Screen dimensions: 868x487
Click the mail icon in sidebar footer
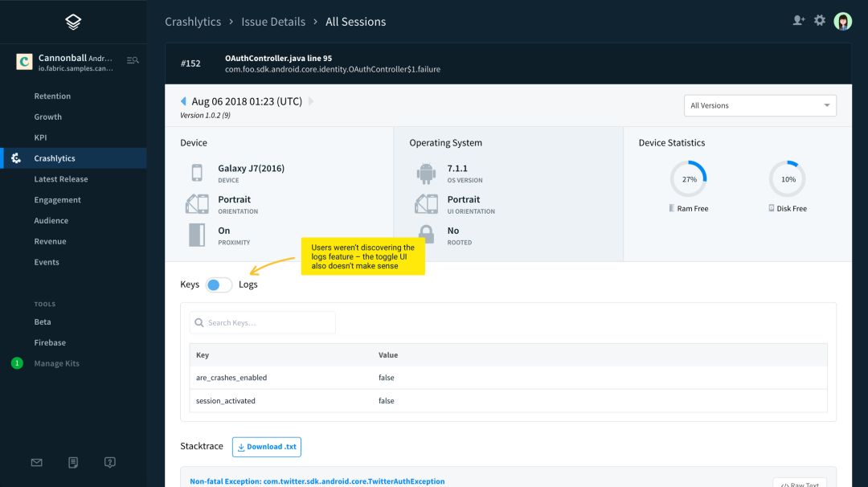(36, 463)
